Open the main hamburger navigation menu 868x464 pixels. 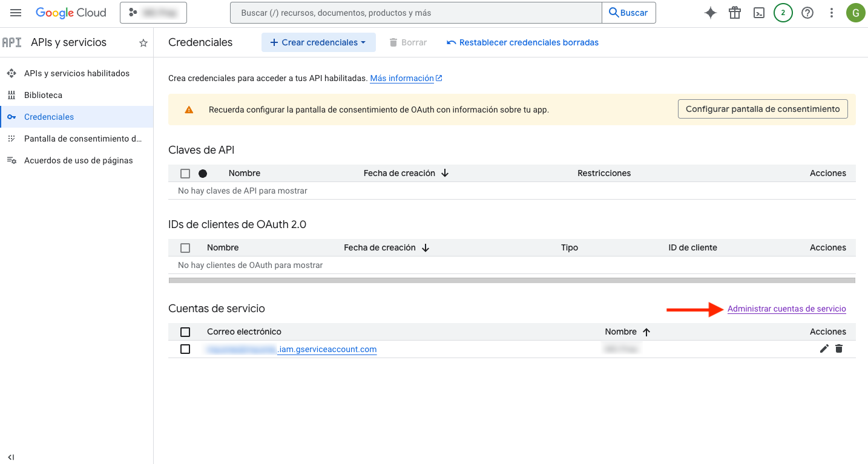click(x=16, y=13)
